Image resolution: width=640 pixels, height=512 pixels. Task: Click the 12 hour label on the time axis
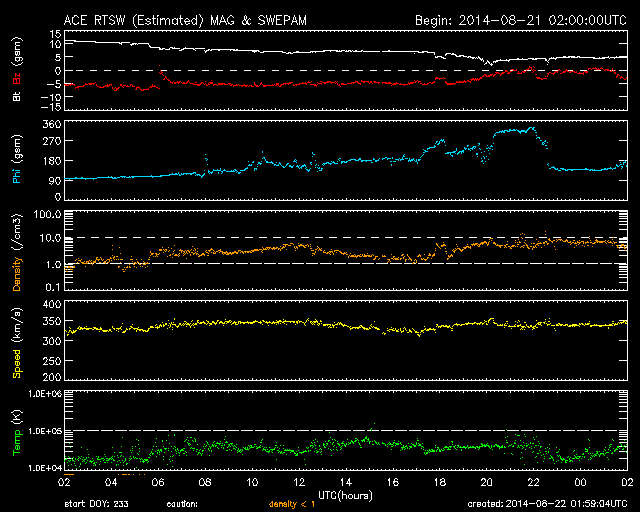(x=299, y=482)
